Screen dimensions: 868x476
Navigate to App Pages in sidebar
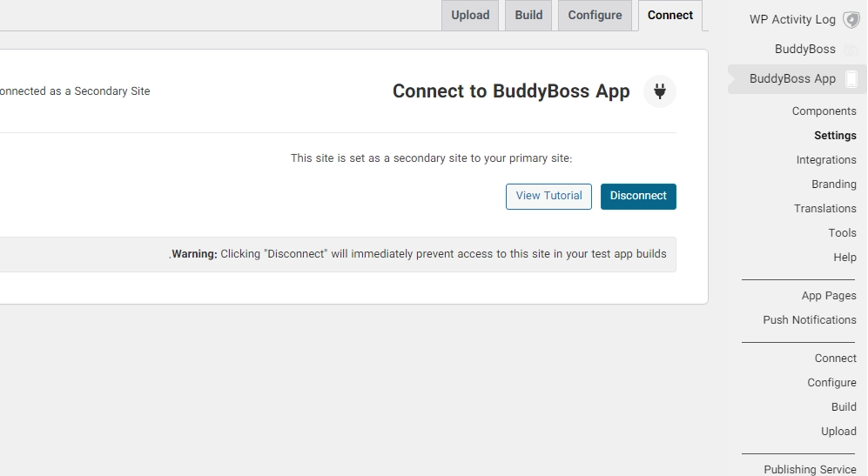(x=829, y=296)
